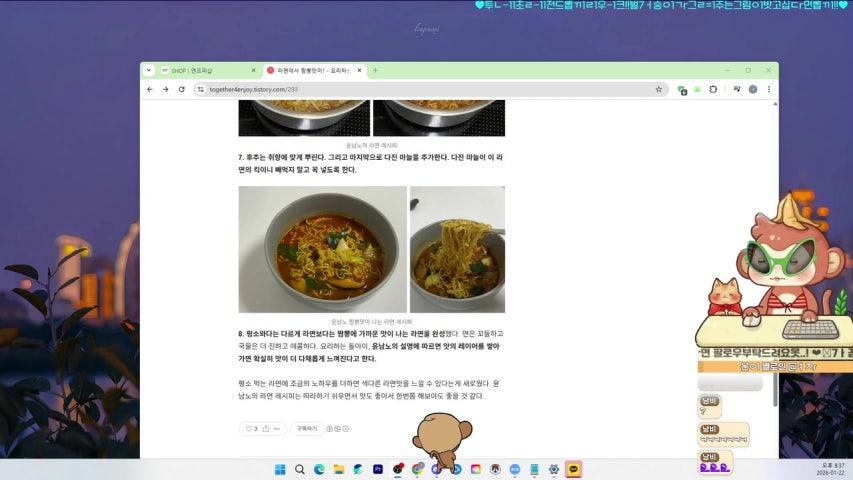Open the green shield extension icon

point(682,90)
